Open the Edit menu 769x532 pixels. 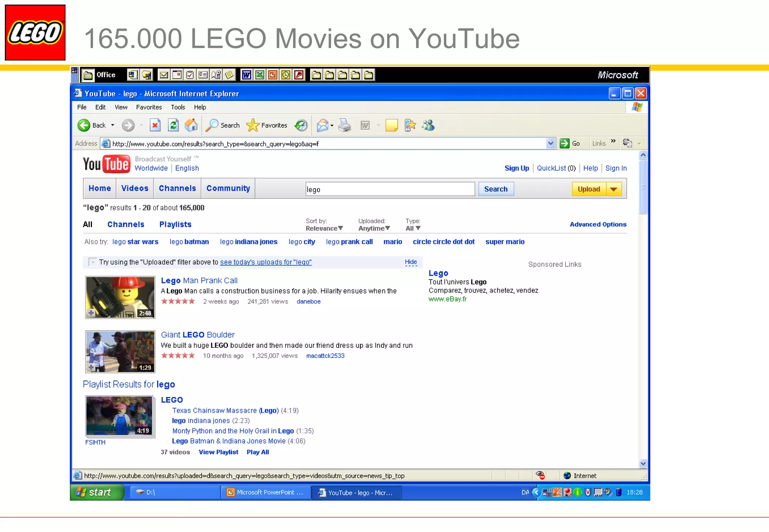(x=100, y=107)
